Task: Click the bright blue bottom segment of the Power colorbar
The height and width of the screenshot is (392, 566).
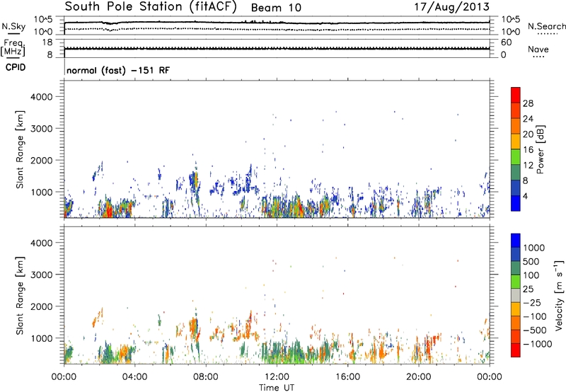Action: [516, 203]
